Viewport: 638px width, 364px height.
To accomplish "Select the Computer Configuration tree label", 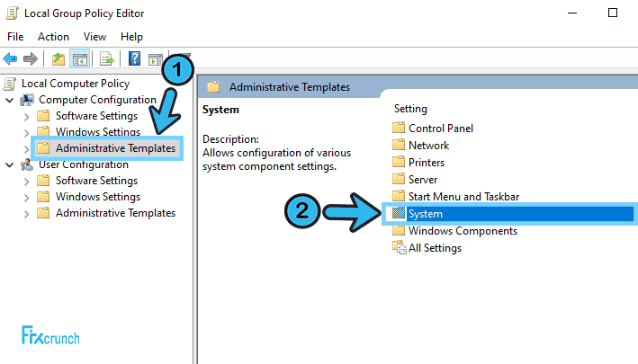I will pyautogui.click(x=98, y=100).
